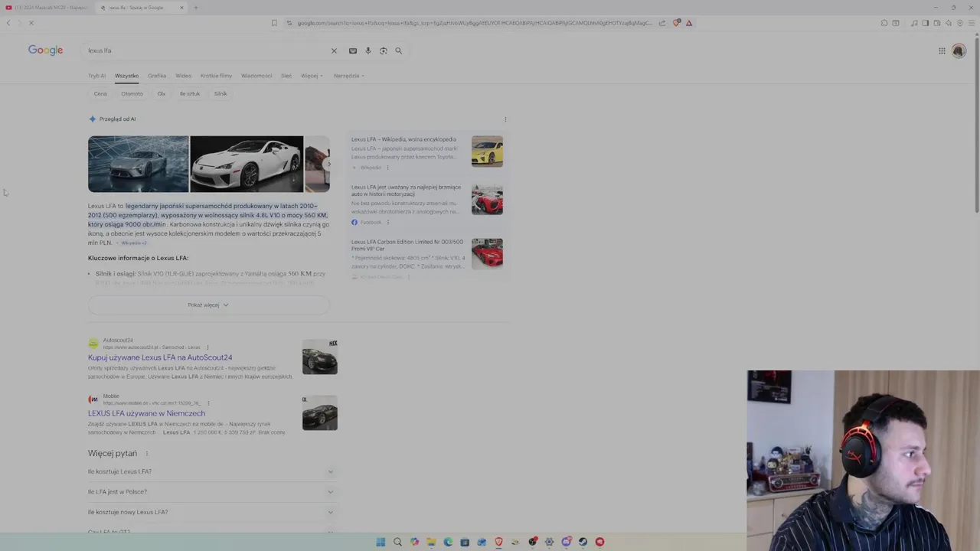The image size is (980, 551).
Task: Stop page loading in browser toolbar
Action: pyautogui.click(x=31, y=23)
